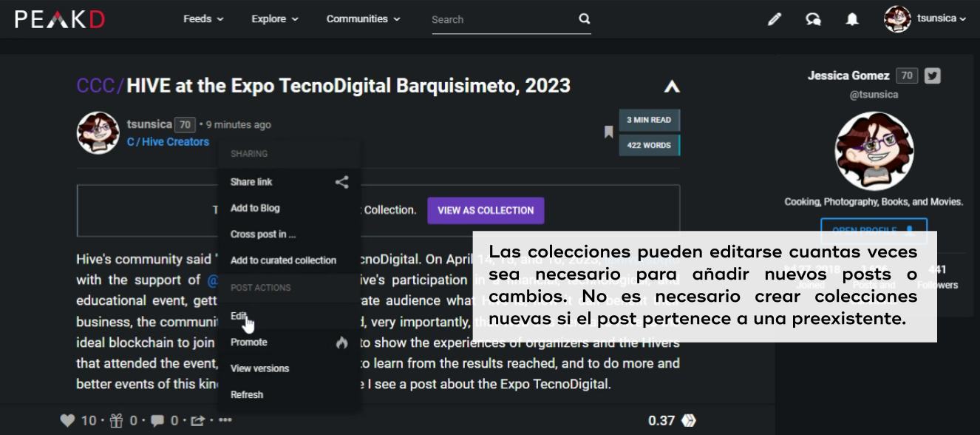This screenshot has width=980, height=435.
Task: Choose Refresh from the menu
Action: coord(247,395)
